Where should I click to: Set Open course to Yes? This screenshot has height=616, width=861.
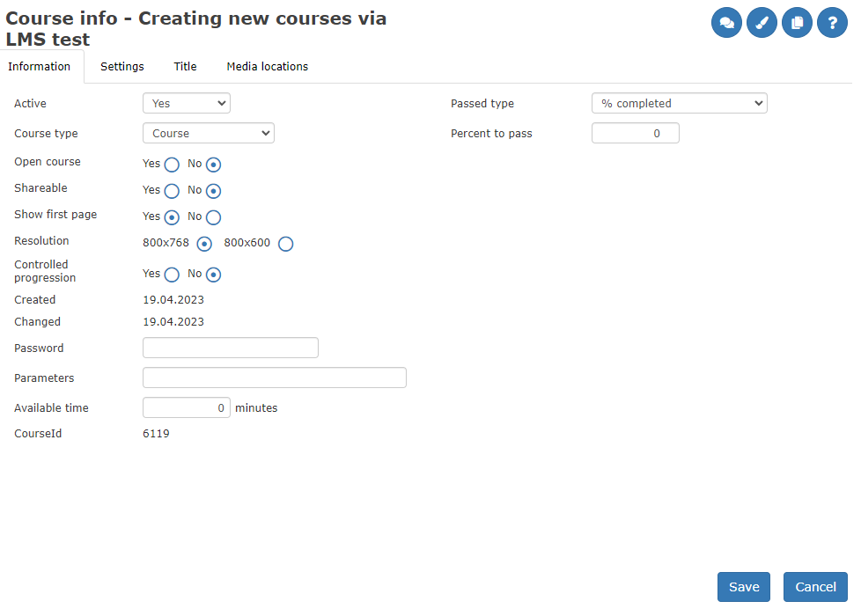click(x=170, y=165)
